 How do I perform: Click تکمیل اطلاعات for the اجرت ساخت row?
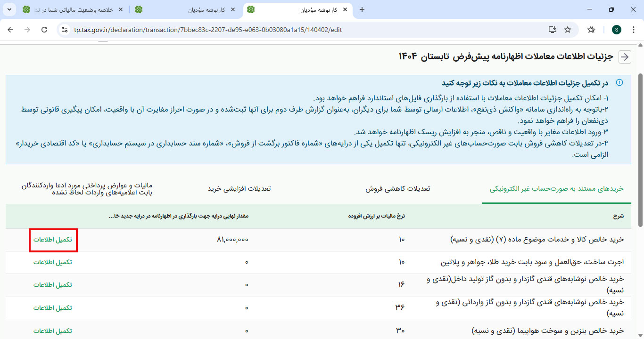click(53, 262)
